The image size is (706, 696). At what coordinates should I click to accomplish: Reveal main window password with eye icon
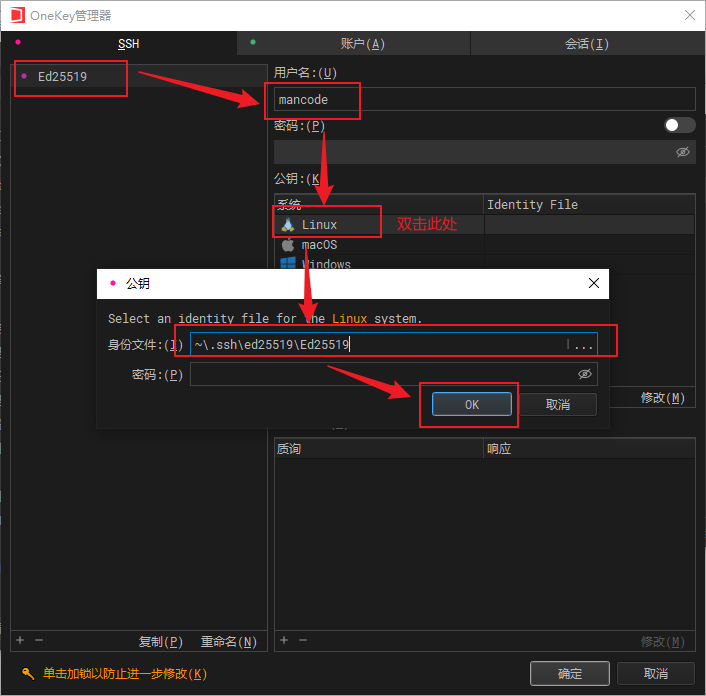pyautogui.click(x=683, y=152)
